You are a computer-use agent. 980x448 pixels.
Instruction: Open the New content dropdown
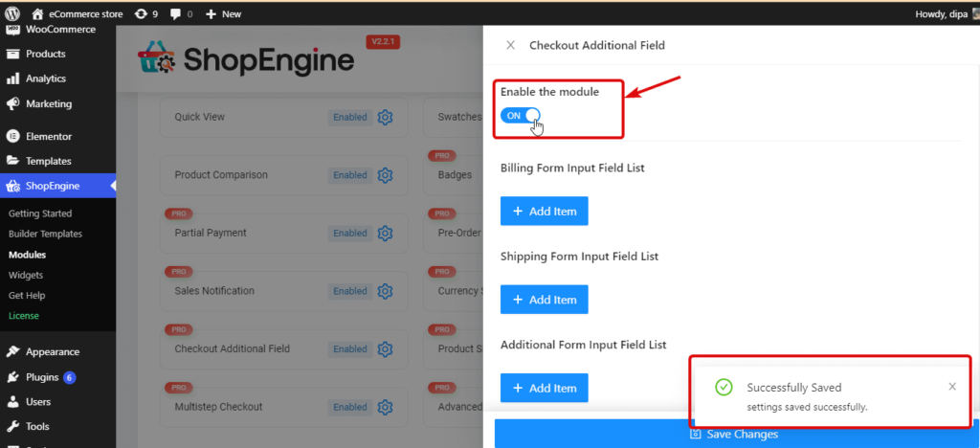click(223, 13)
